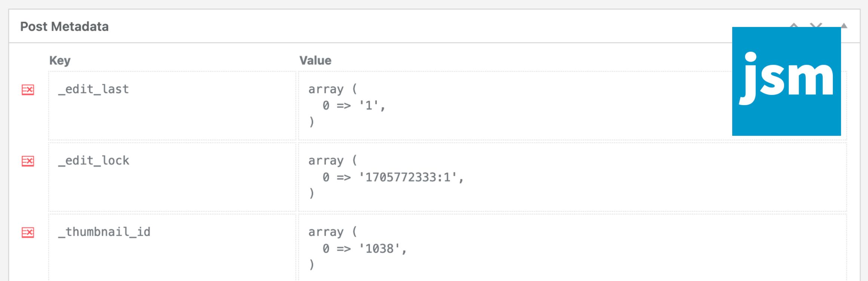Click the red delete icon beside _thumbnail_id
Screen dimensions: 868x281
point(28,233)
